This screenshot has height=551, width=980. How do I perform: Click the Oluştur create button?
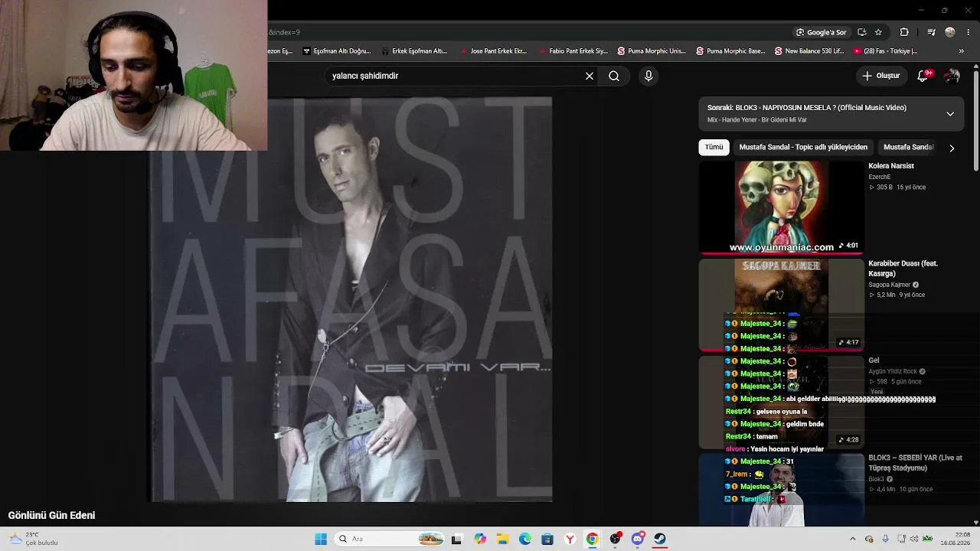pyautogui.click(x=880, y=76)
